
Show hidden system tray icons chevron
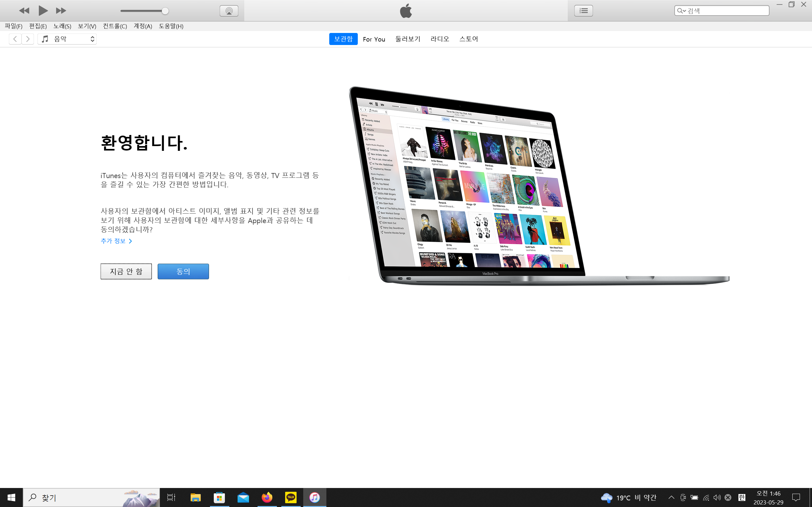(x=671, y=497)
